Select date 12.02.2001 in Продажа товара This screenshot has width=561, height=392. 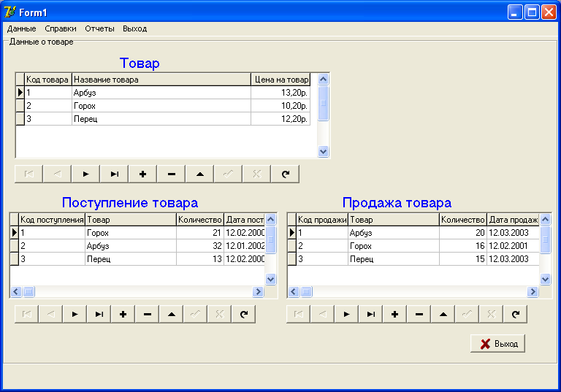(513, 246)
